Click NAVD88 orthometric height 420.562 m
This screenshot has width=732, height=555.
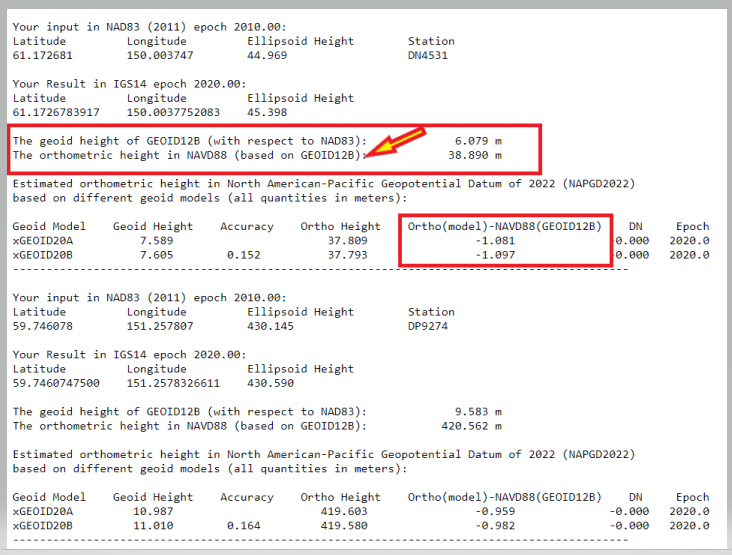tap(470, 425)
